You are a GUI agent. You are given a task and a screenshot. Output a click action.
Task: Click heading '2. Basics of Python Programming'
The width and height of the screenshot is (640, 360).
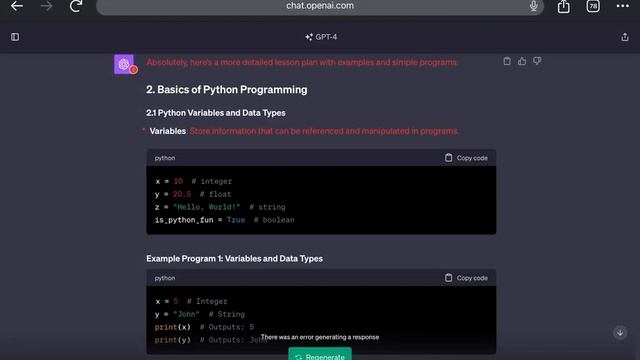click(227, 90)
